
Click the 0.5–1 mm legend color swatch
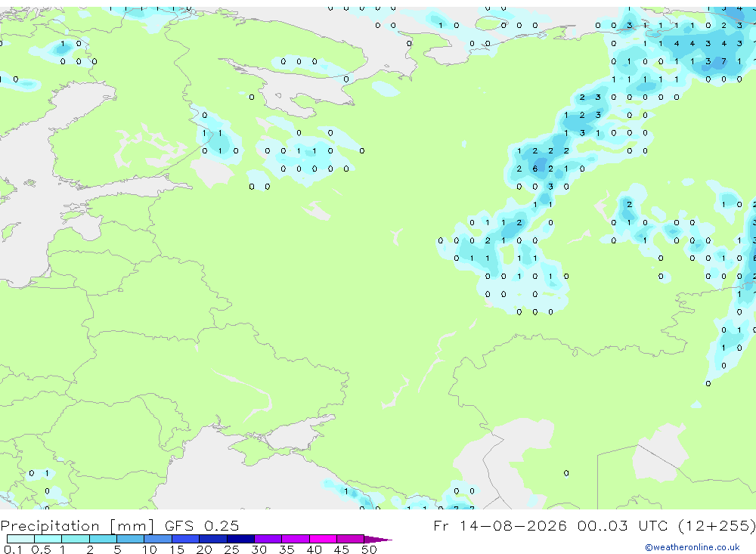[48, 539]
